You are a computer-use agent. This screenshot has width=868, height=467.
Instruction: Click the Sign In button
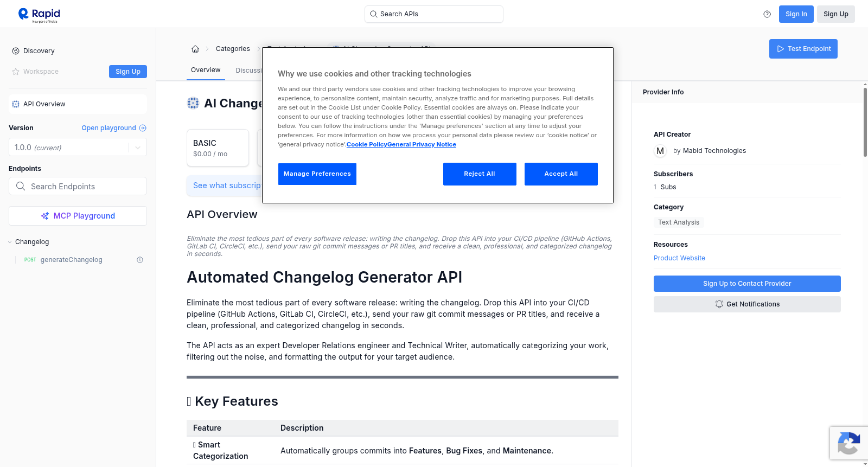tap(796, 14)
